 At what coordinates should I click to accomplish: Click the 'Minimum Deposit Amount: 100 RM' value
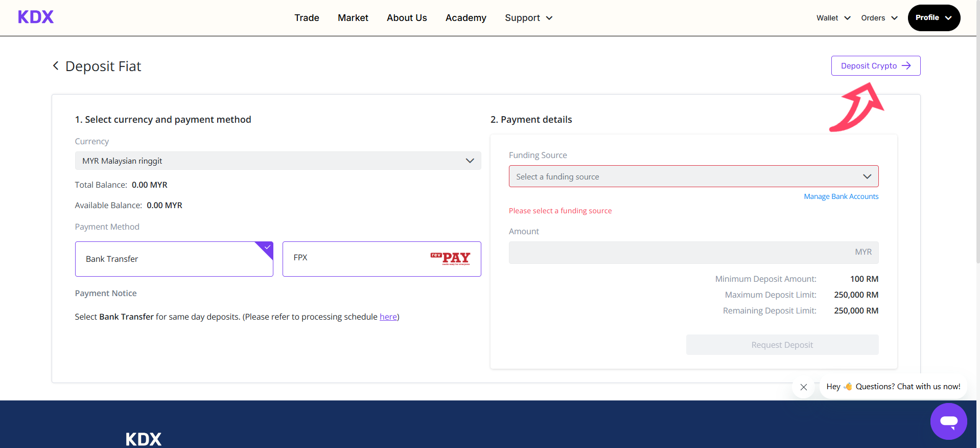pos(864,279)
